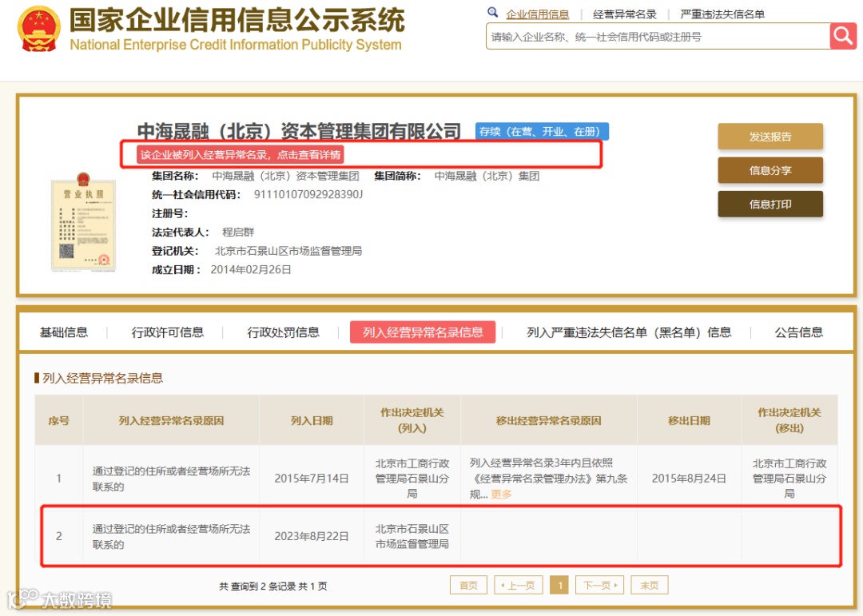Click the 共查询到 2 条记录 summary text

(x=273, y=586)
